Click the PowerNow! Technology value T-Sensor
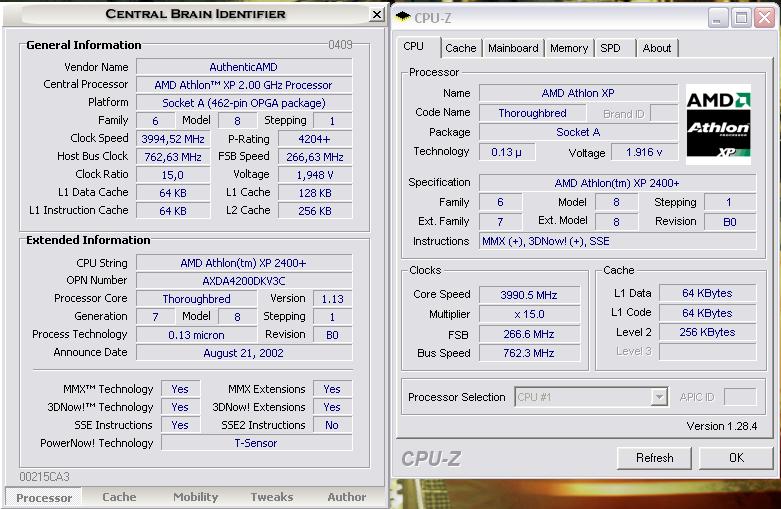The height and width of the screenshot is (509, 781). tap(256, 443)
